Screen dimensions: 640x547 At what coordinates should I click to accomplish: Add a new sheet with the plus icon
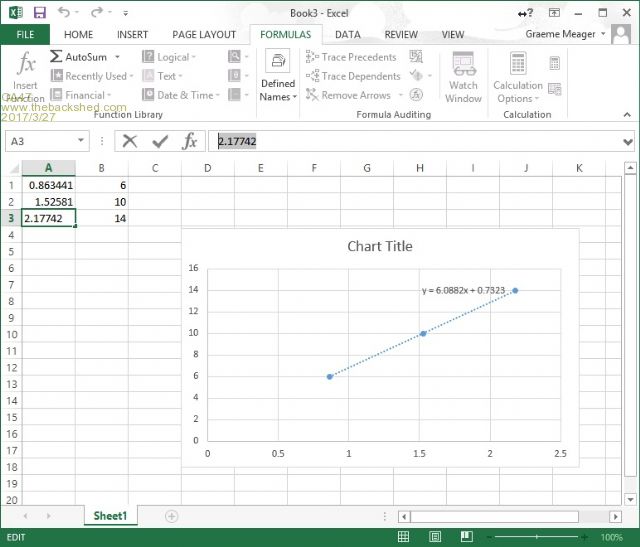[x=171, y=516]
